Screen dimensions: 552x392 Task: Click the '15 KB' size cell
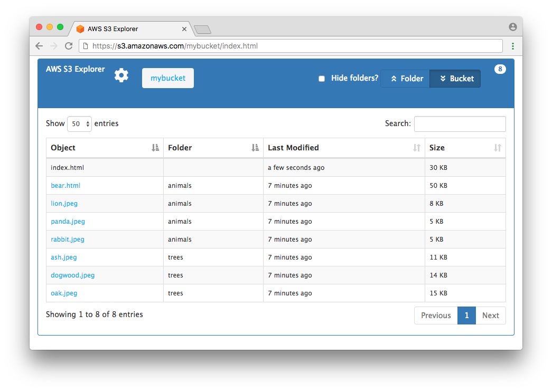[x=465, y=293]
